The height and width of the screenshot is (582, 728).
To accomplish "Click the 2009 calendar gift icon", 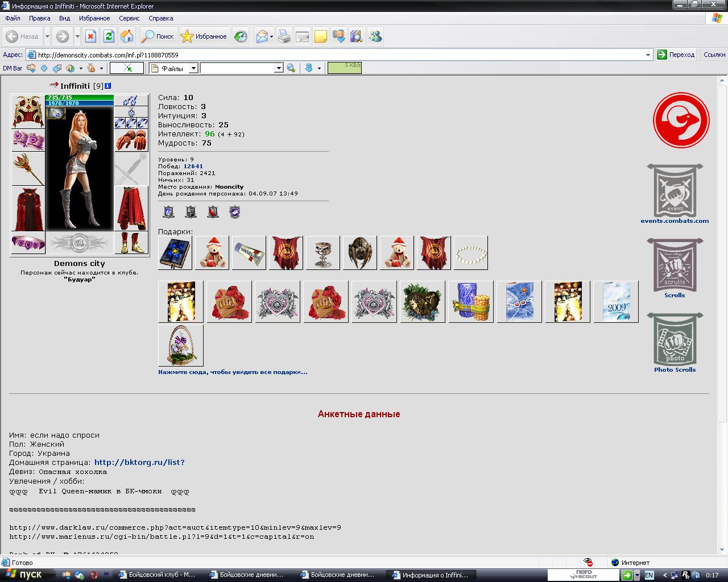I will [616, 302].
